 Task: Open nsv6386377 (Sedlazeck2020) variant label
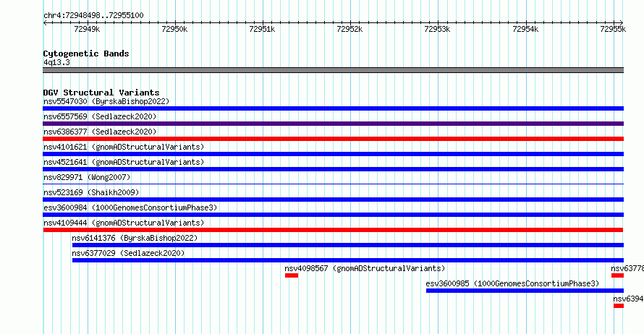[100, 132]
